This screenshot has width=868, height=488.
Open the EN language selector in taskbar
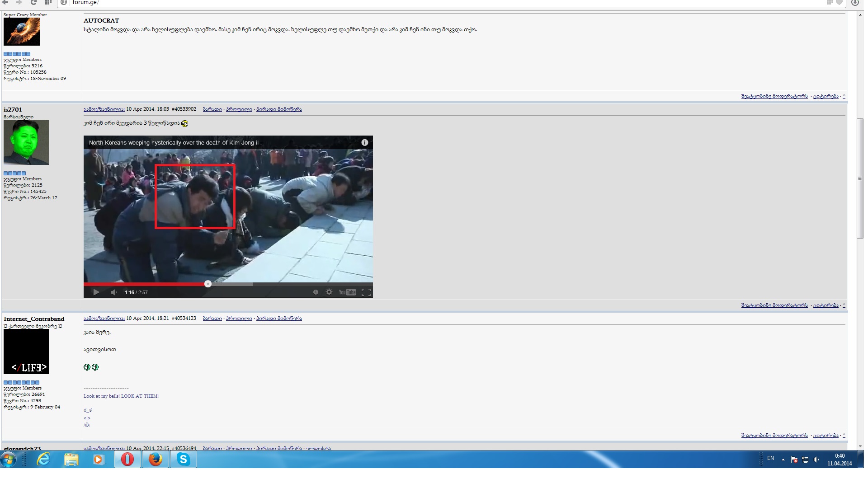pyautogui.click(x=770, y=458)
